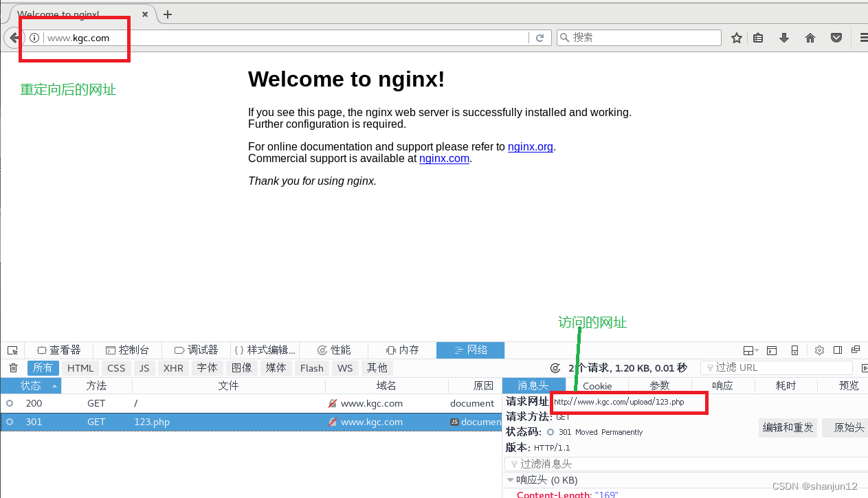This screenshot has width=868, height=498.
Task: Click the 编辑和重发 edit and resend button
Action: click(x=788, y=428)
